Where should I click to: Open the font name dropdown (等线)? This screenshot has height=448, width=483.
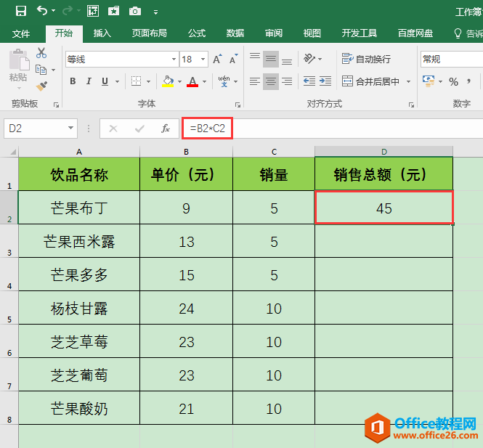point(174,60)
